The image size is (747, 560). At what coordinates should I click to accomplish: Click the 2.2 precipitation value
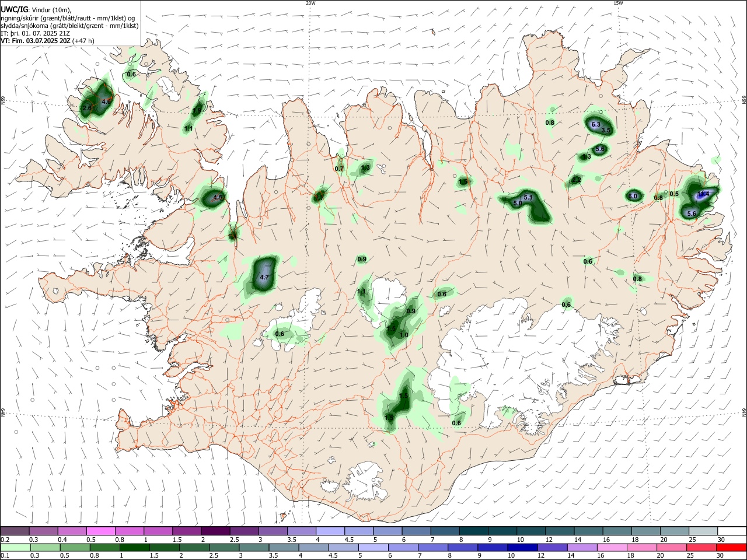[x=577, y=180]
